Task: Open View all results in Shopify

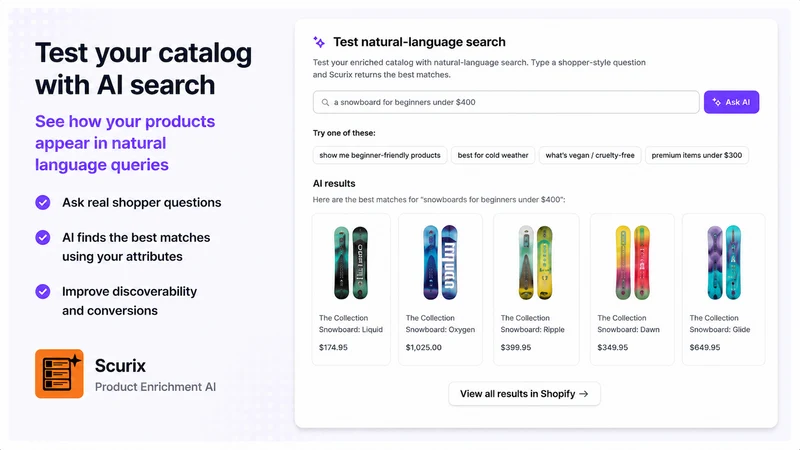Action: tap(524, 394)
